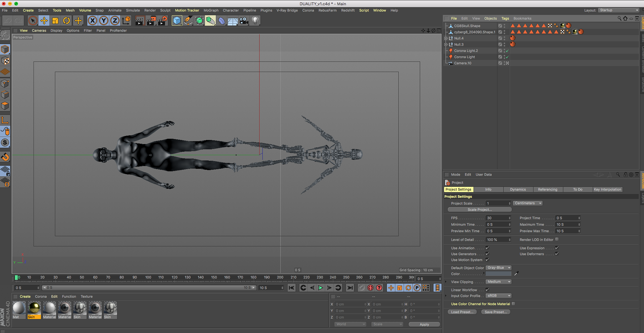This screenshot has height=333, width=644.
Task: Select the Move tool in top toolbar
Action: 44,21
